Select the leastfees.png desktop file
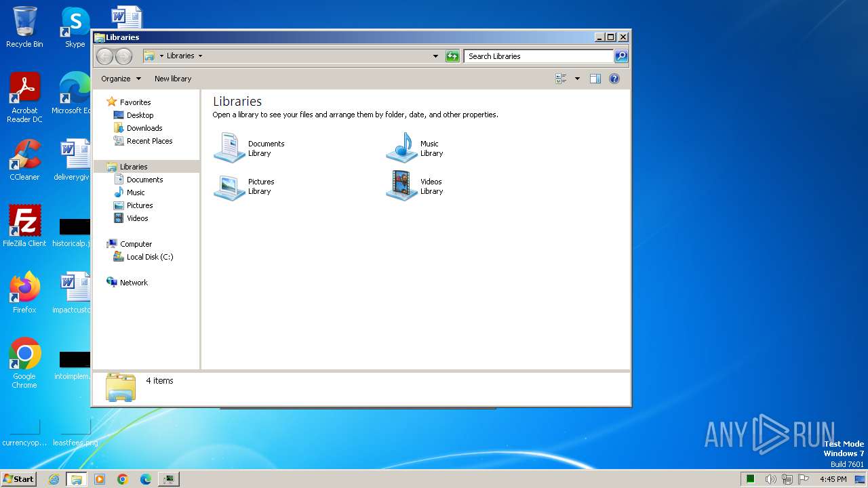This screenshot has width=868, height=488. (75, 434)
